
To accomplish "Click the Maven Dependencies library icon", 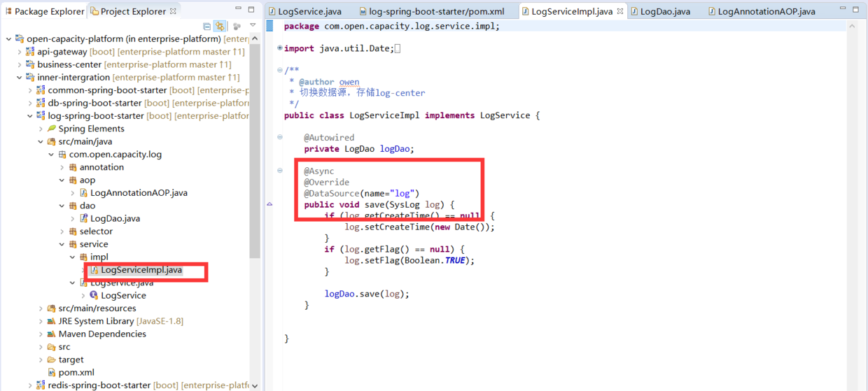I will point(51,334).
